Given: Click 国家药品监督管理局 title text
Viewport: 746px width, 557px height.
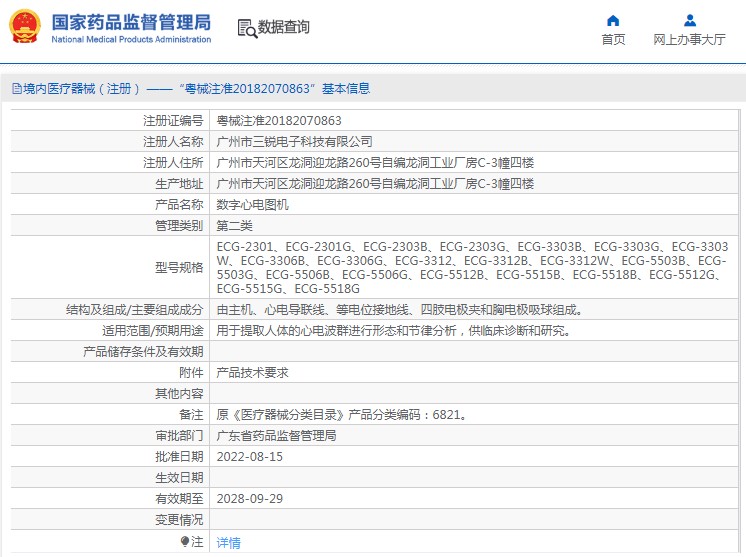Looking at the screenshot, I should click(x=131, y=22).
